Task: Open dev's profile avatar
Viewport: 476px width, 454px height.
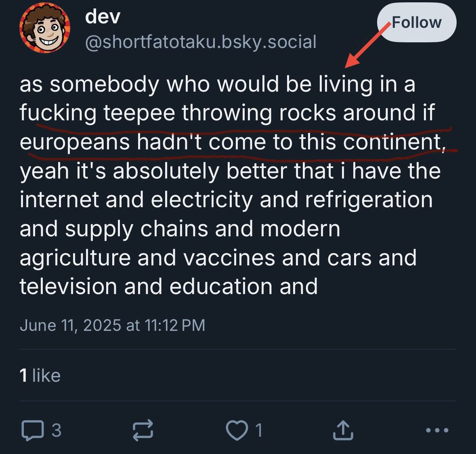Action: [x=45, y=28]
